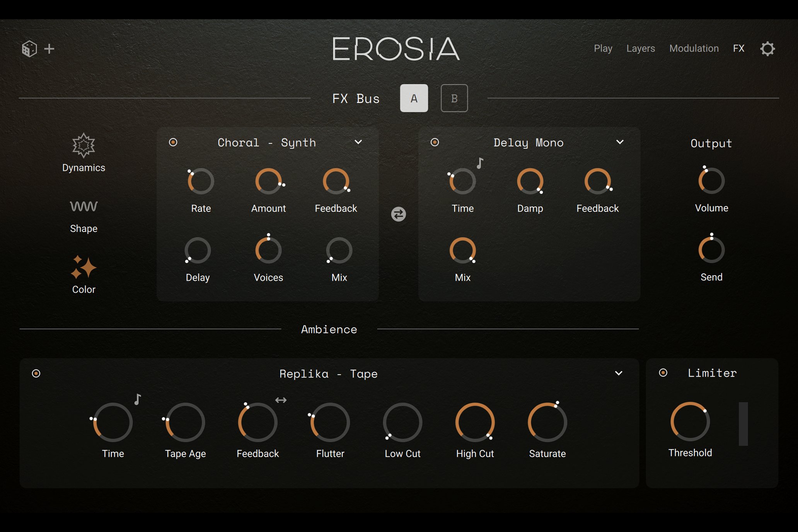Click the randomize dice icon
798x532 pixels.
tap(29, 49)
